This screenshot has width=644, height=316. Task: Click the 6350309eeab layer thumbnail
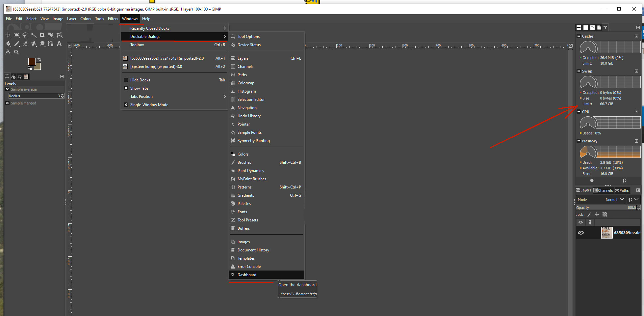coord(606,233)
